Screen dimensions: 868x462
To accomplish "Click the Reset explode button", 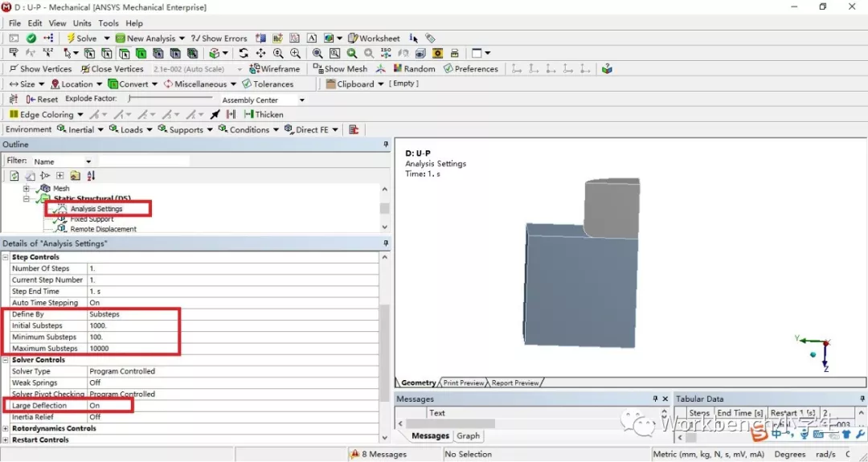I will coord(42,99).
